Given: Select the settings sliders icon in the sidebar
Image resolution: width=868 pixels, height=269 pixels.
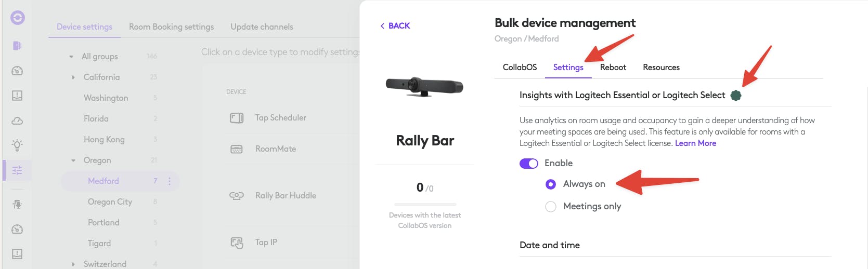Looking at the screenshot, I should (17, 170).
